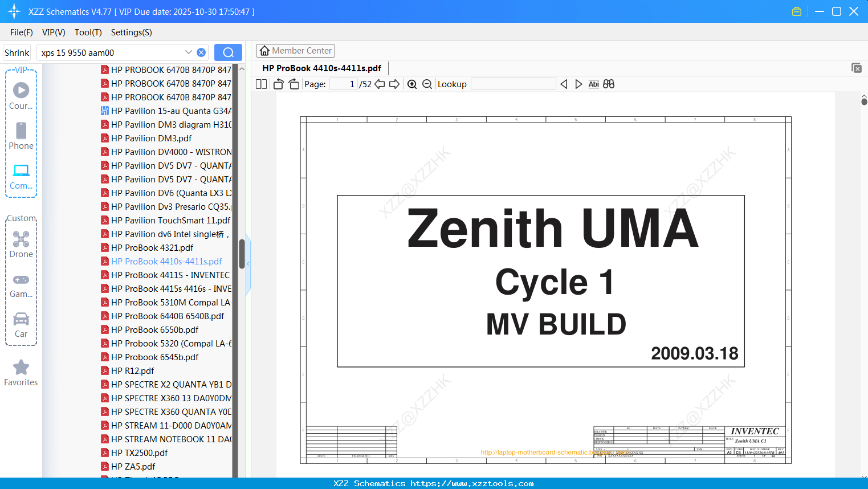
Task: Open Favorites
Action: pyautogui.click(x=21, y=373)
